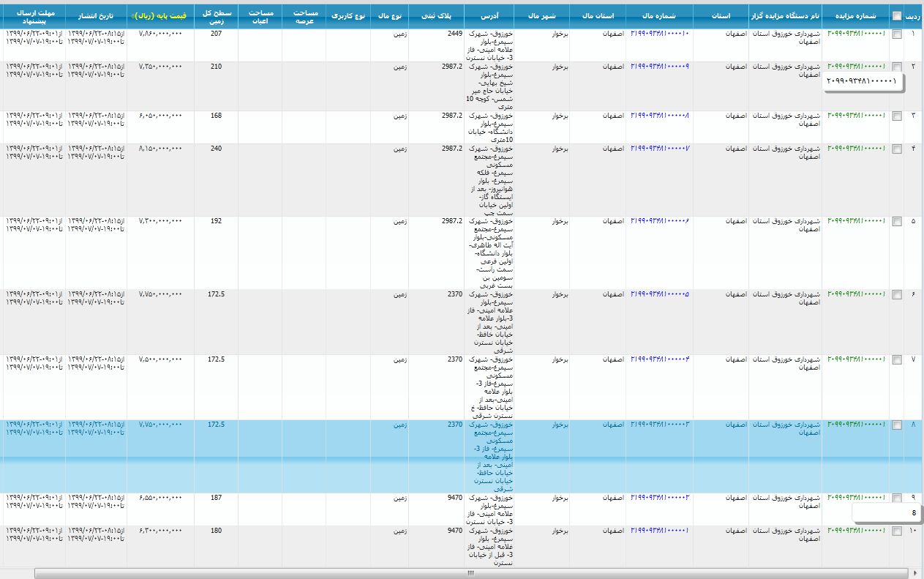Click the تاریخ انتشار column header
924x579 pixels.
click(95, 15)
